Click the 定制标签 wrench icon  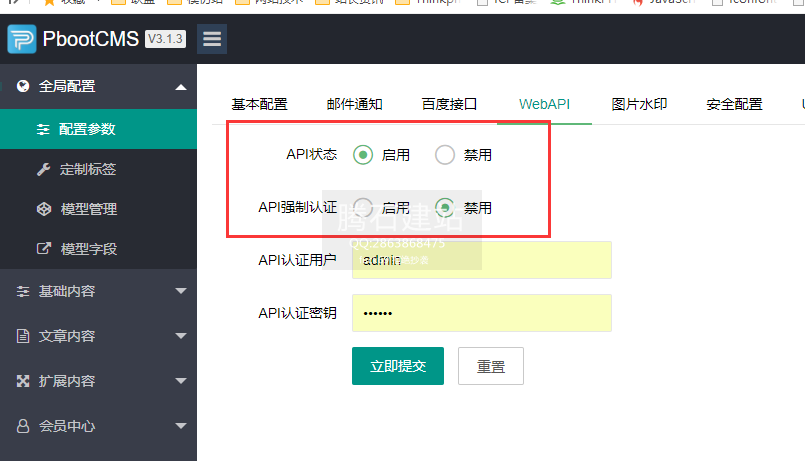43,169
